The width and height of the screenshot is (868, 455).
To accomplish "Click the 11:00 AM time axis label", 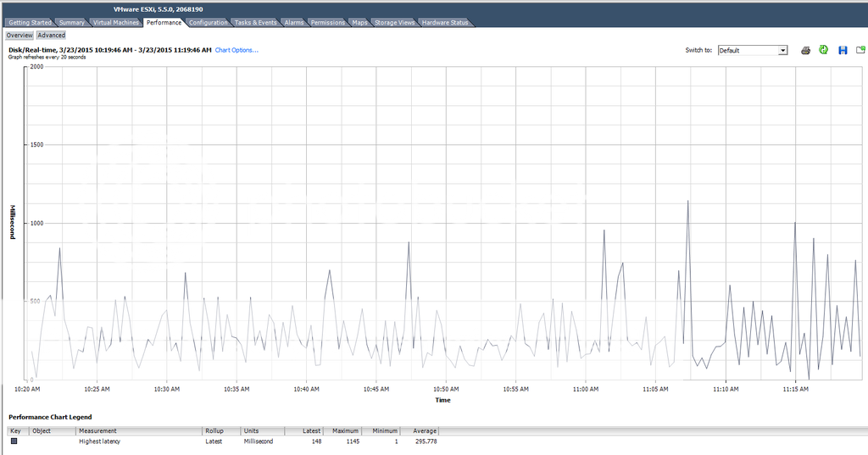I will [586, 389].
